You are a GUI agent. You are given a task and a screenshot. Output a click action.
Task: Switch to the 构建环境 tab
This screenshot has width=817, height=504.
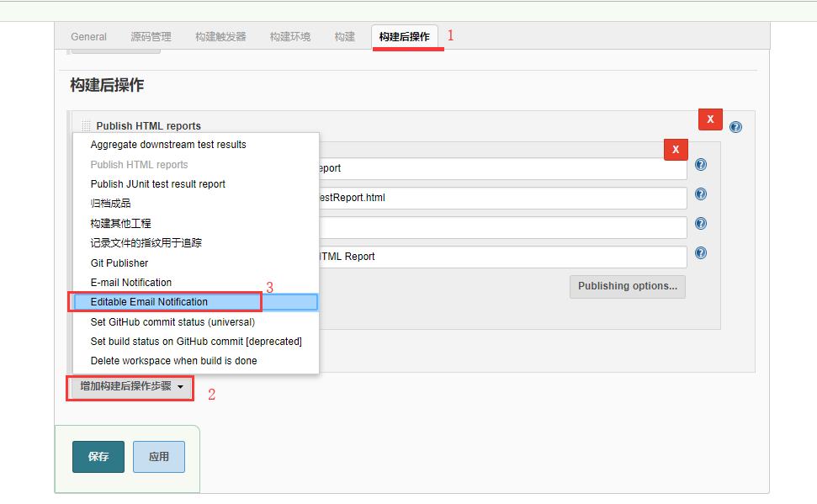point(290,37)
